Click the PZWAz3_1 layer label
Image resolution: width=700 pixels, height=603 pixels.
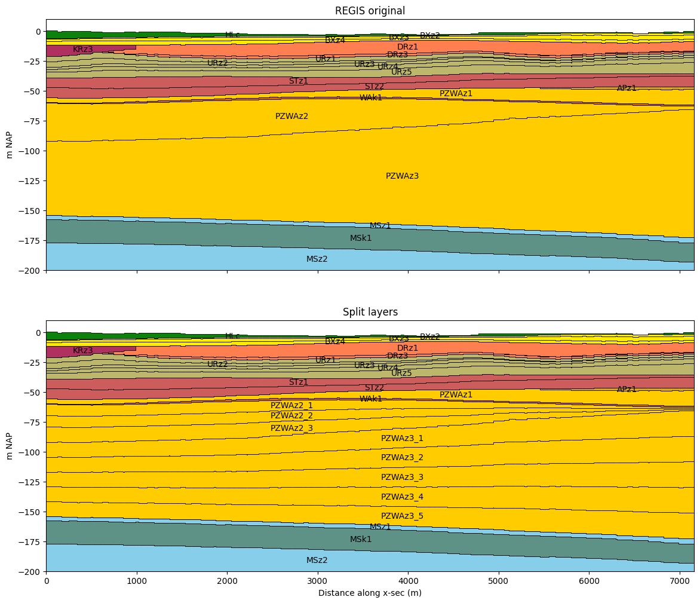(402, 439)
